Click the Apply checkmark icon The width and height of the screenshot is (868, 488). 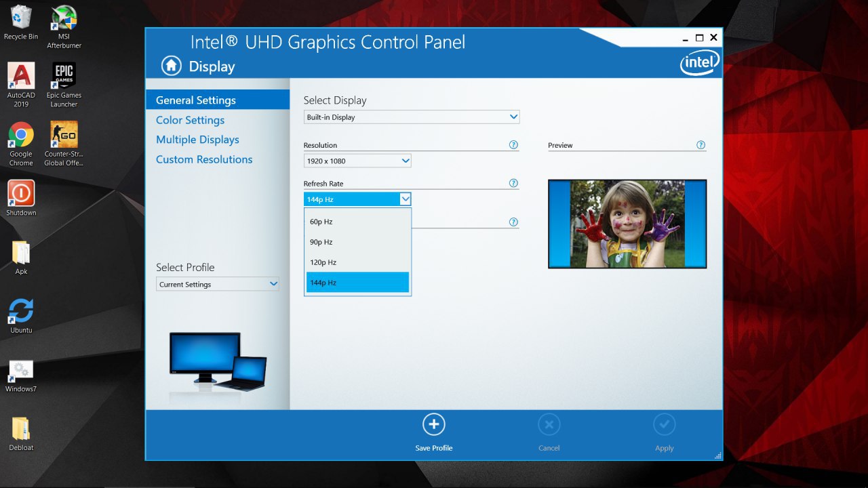click(665, 424)
